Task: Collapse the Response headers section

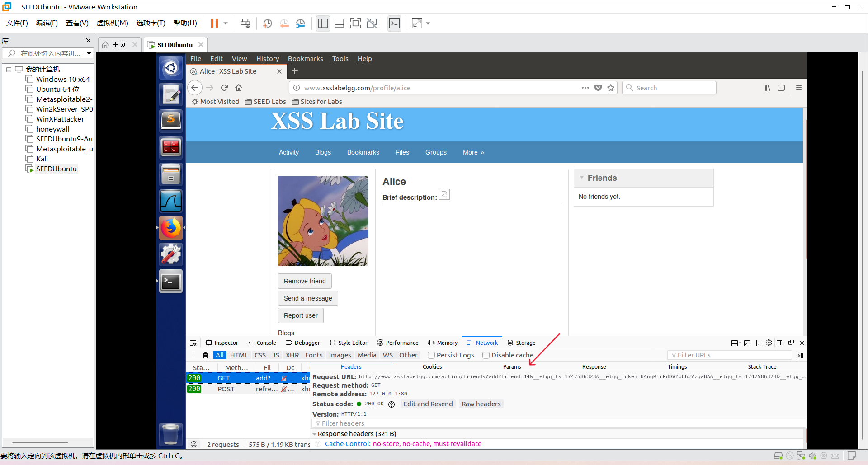Action: coord(315,434)
